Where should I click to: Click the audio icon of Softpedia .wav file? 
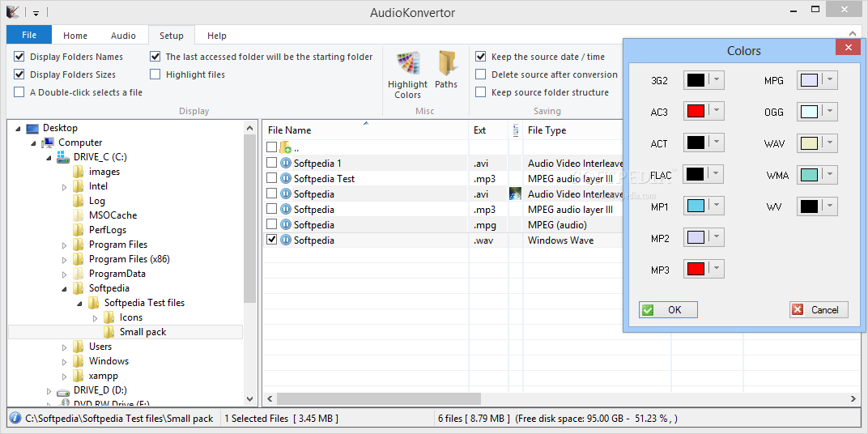click(286, 240)
